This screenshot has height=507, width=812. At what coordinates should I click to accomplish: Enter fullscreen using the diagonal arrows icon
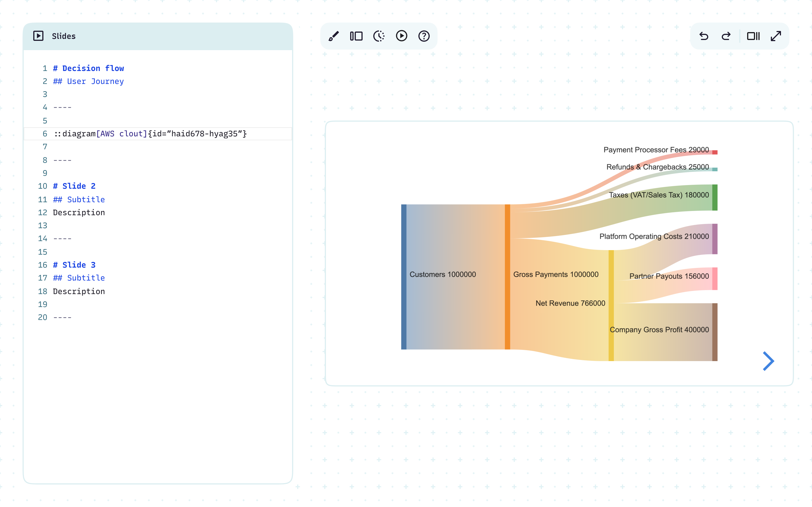[x=776, y=36]
